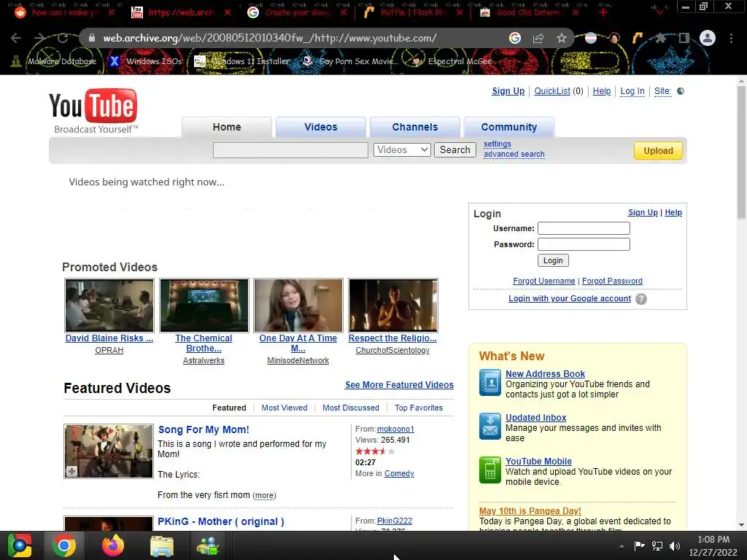Open File Explorer from the taskbar
The height and width of the screenshot is (560, 747).
click(161, 545)
